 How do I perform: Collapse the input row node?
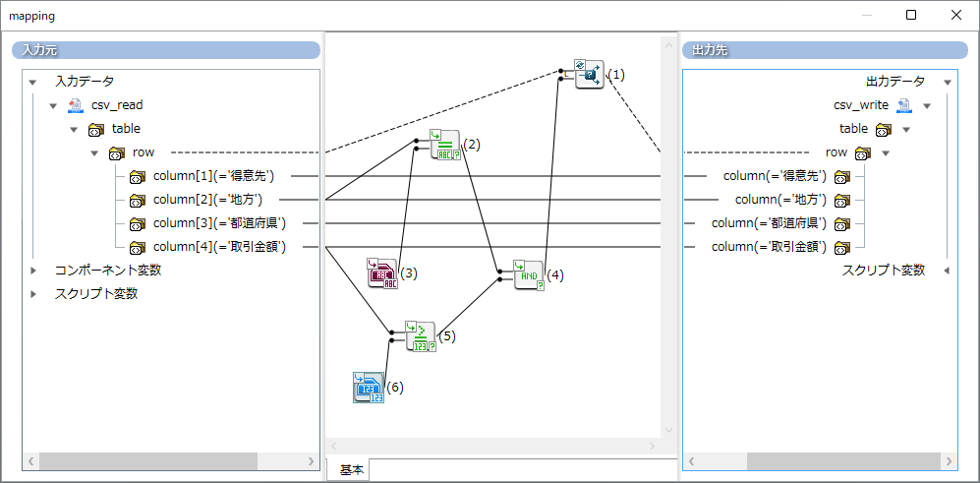pyautogui.click(x=95, y=152)
